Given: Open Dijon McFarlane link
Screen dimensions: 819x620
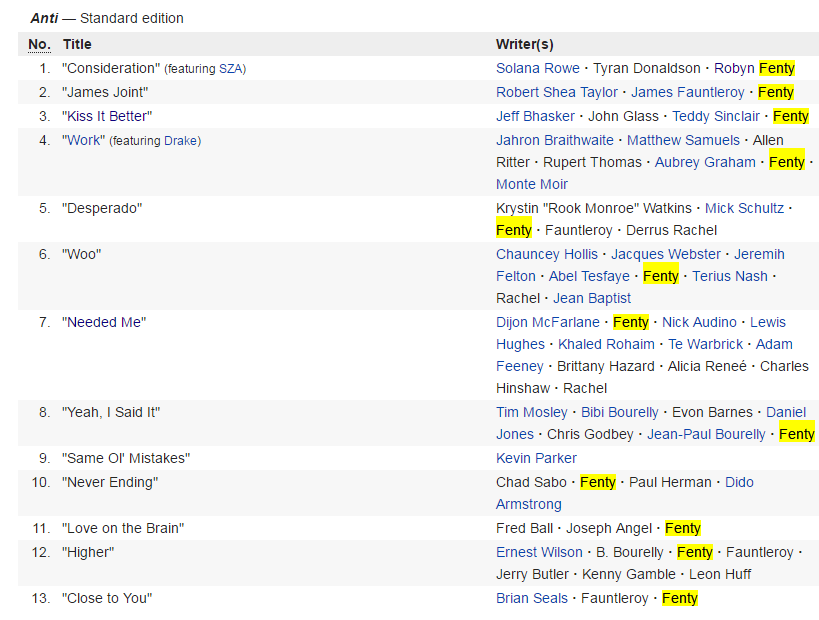Looking at the screenshot, I should coord(547,322).
